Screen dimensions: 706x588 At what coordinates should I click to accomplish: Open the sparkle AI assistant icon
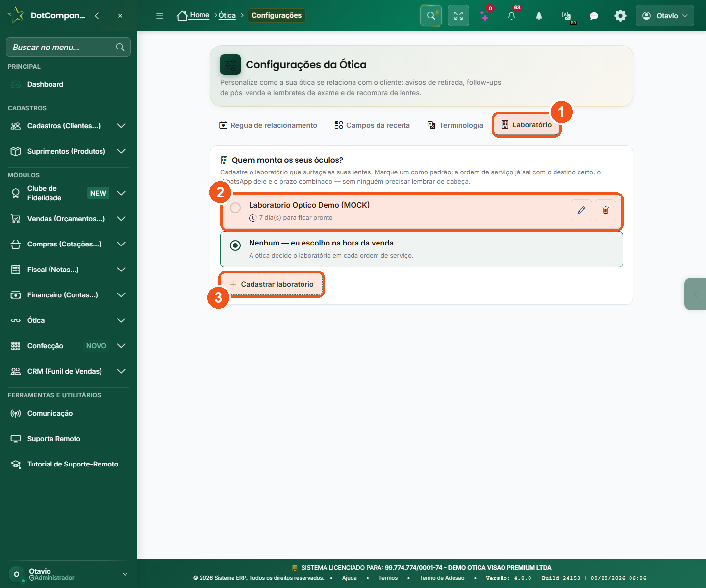[x=485, y=16]
